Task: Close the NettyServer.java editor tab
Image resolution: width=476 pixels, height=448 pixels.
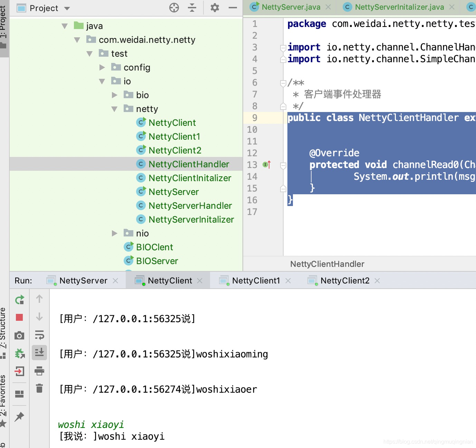Action: pyautogui.click(x=328, y=7)
